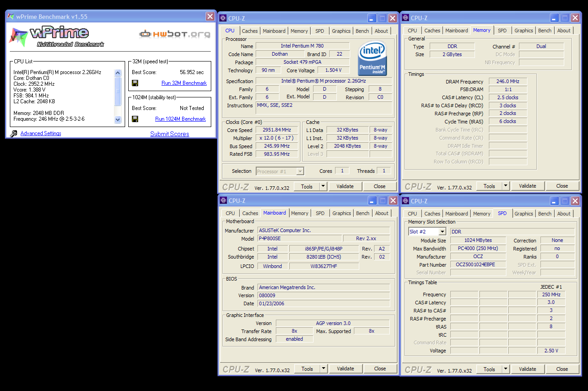Click Tools button in the CPU window
Image resolution: width=588 pixels, height=391 pixels.
(307, 186)
